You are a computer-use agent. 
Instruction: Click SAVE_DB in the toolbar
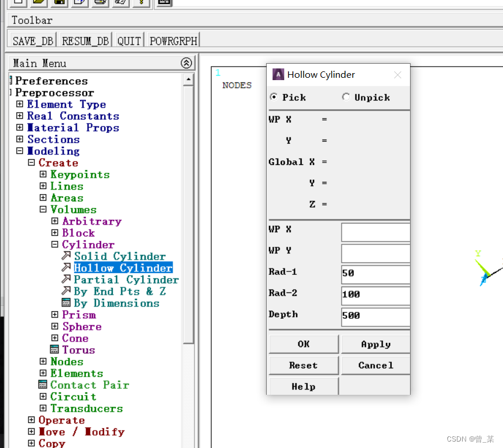pyautogui.click(x=33, y=40)
